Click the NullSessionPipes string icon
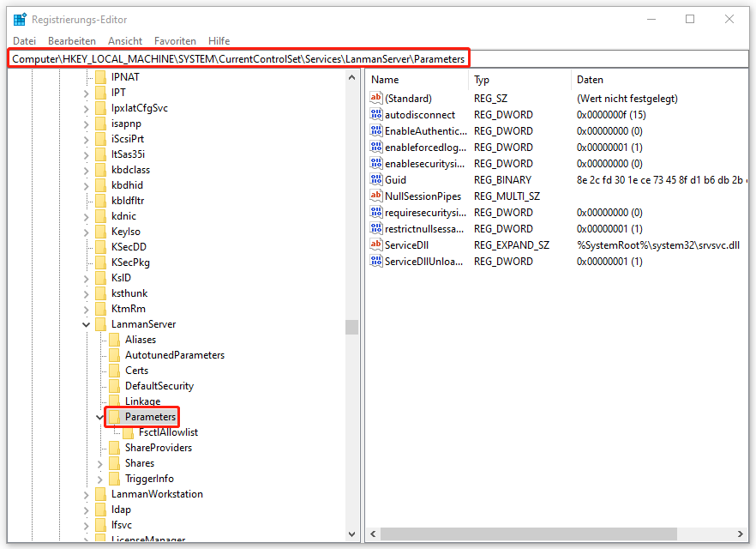The height and width of the screenshot is (549, 756). coord(376,196)
